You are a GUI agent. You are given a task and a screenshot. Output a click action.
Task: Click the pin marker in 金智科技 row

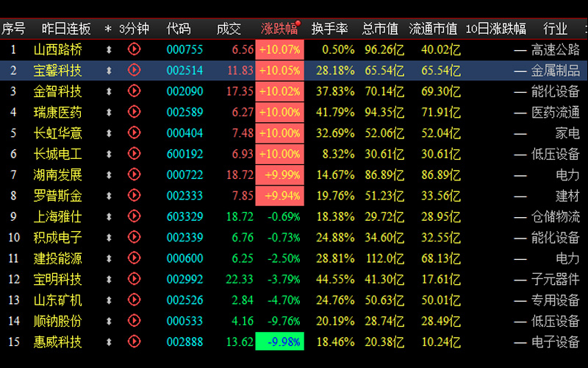(109, 91)
